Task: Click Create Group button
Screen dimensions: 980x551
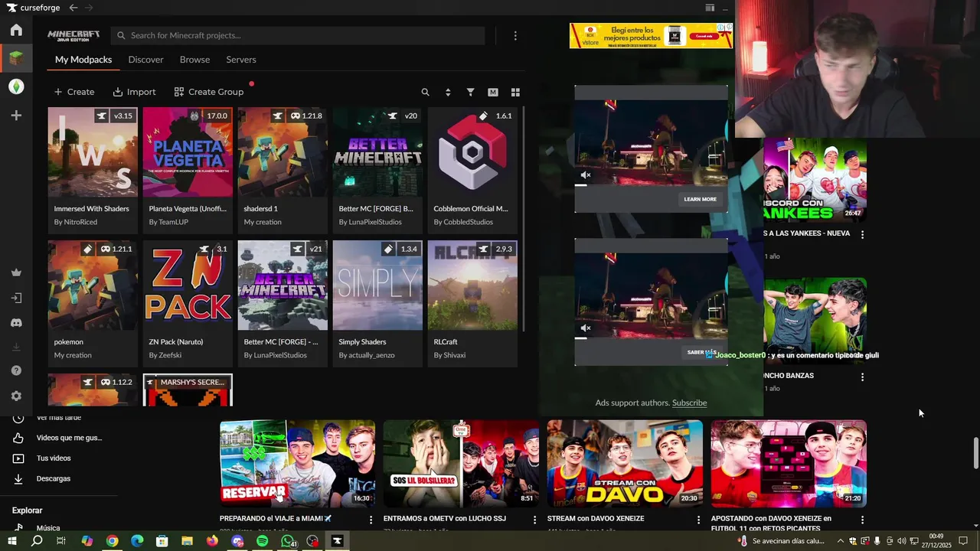Action: point(209,92)
